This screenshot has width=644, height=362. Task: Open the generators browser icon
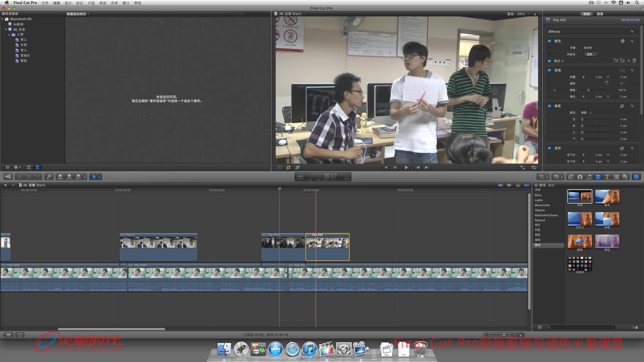[616, 177]
